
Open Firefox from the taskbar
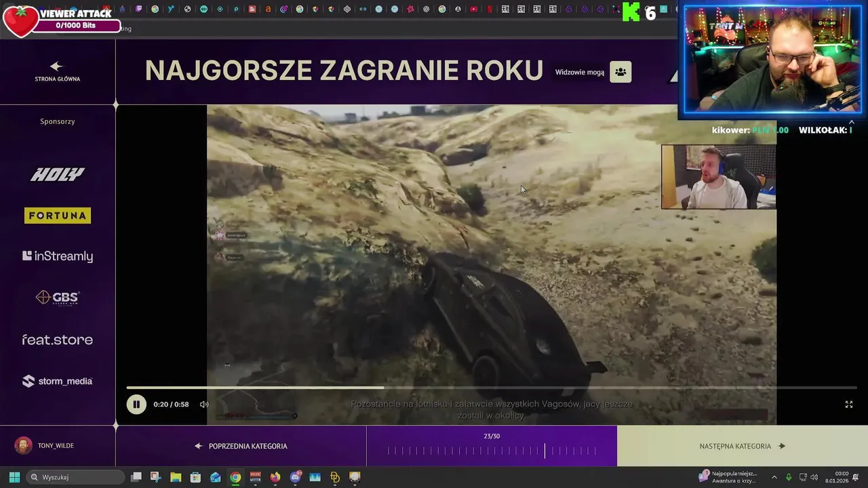point(275,477)
